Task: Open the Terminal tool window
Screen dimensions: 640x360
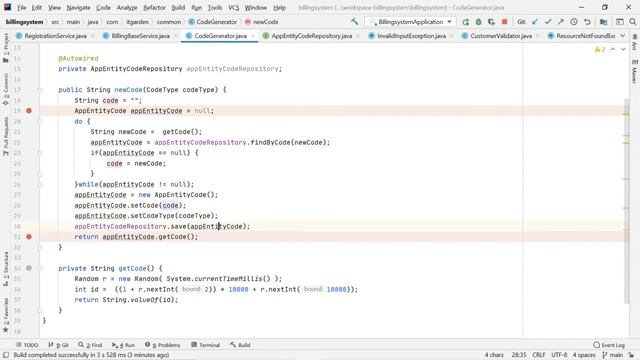Action: 205,345
